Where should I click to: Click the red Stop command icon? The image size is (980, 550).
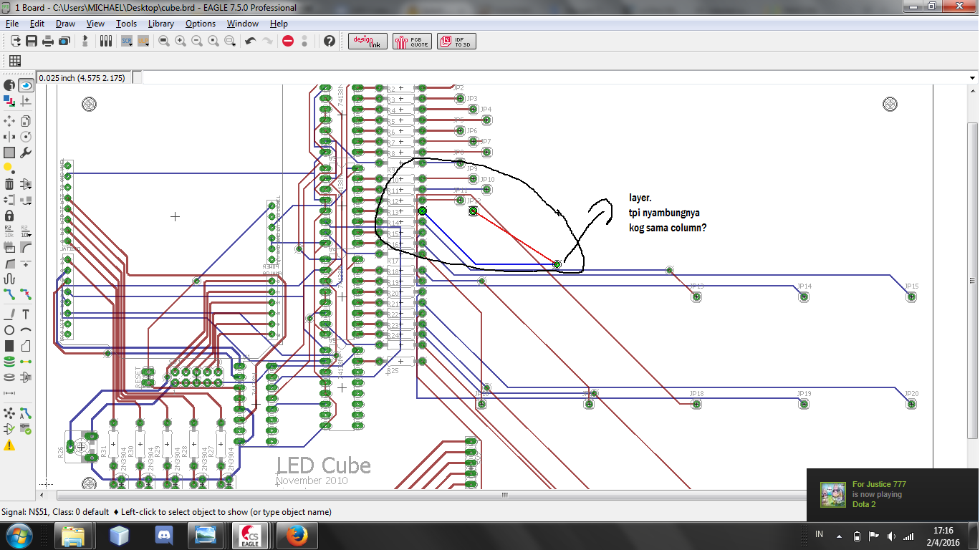[x=288, y=42]
